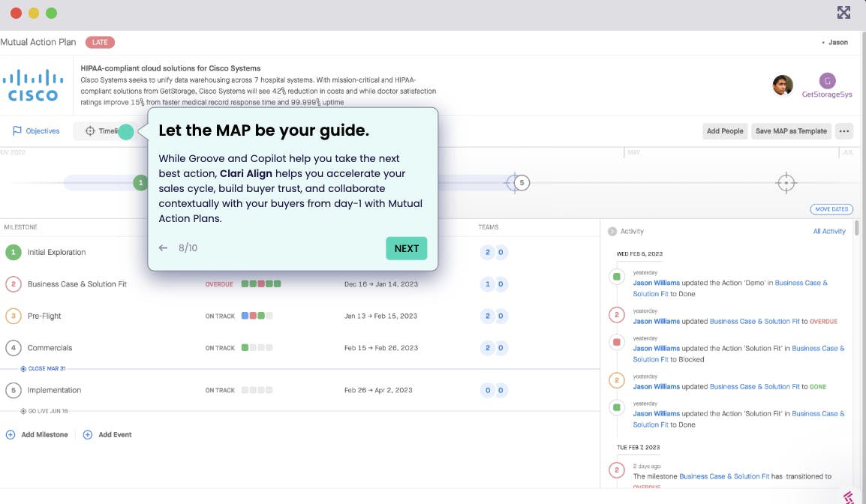The height and width of the screenshot is (504, 866).
Task: Click the MOVE DATES button
Action: coord(831,209)
